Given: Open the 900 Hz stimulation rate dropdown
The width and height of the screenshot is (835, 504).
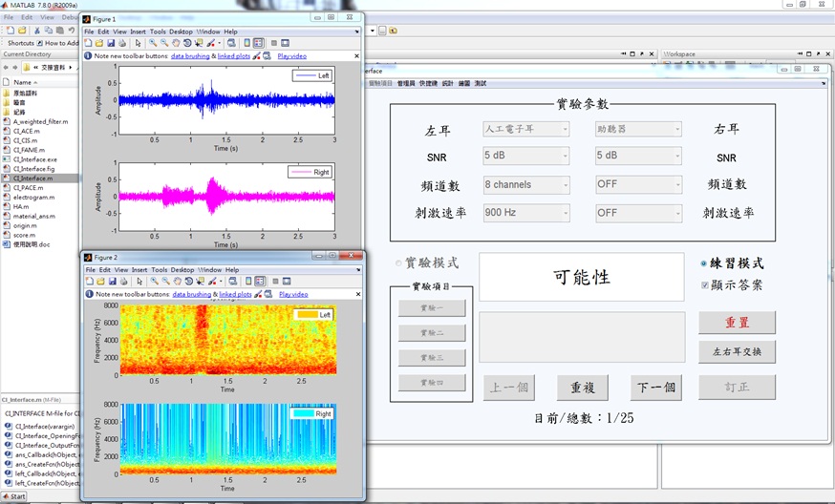Looking at the screenshot, I should tap(525, 213).
